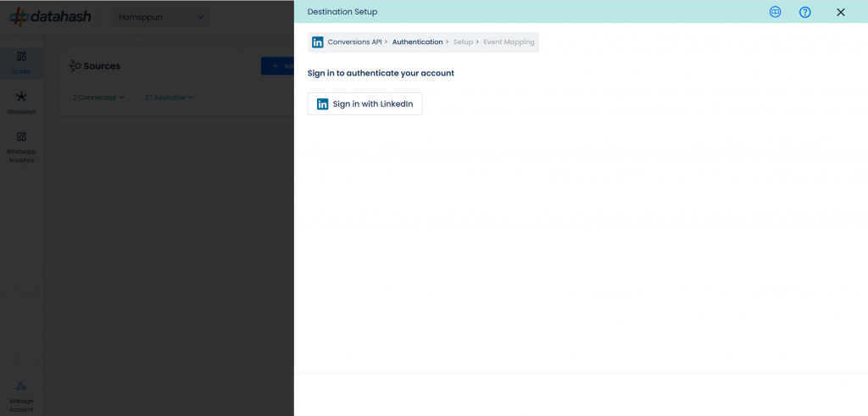The image size is (868, 416).
Task: Select the Setup breadcrumb step
Action: 463,42
